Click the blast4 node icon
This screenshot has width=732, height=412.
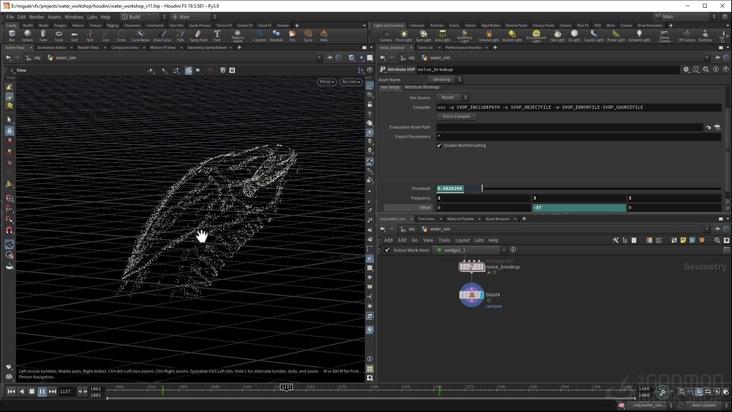(471, 294)
